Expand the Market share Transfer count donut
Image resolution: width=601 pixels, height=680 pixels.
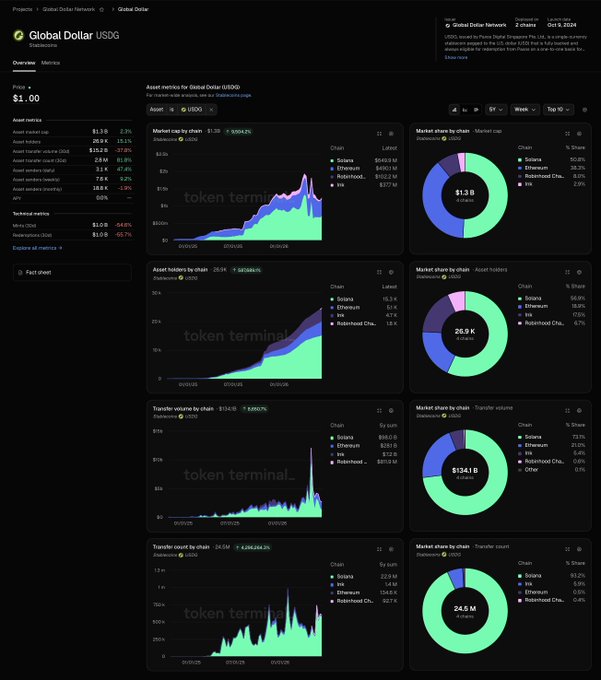click(x=568, y=549)
